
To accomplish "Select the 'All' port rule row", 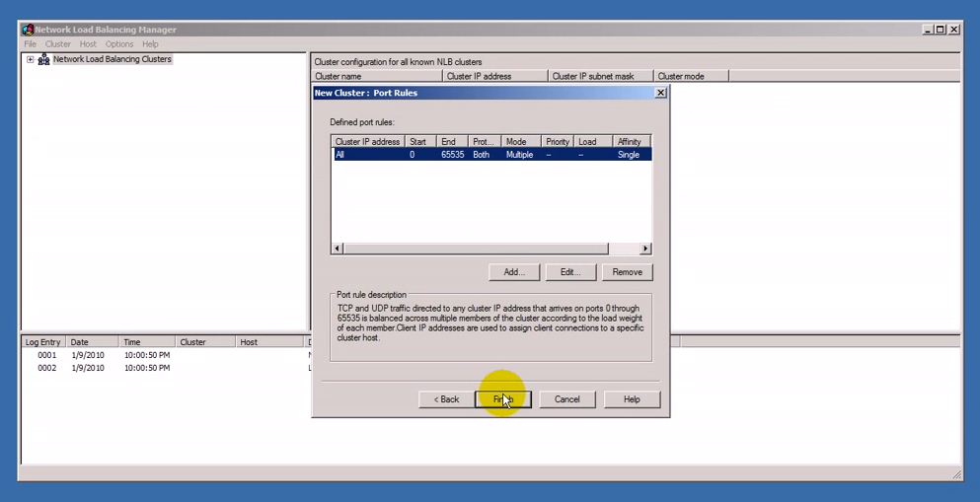I will (x=491, y=155).
